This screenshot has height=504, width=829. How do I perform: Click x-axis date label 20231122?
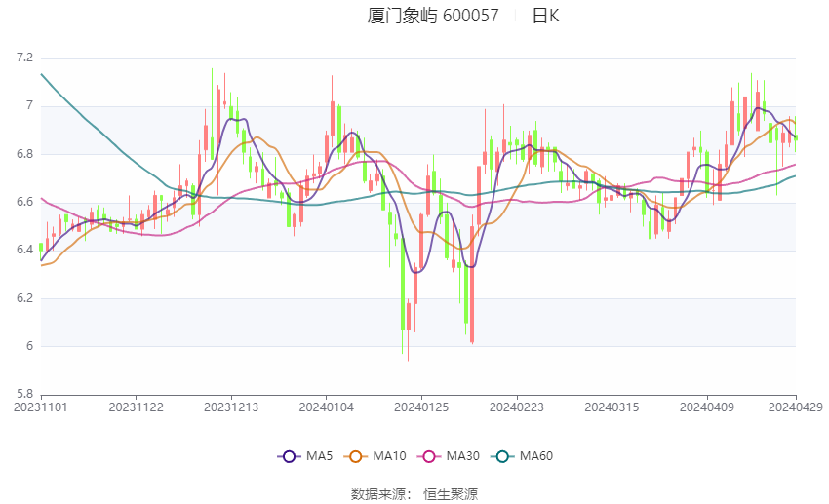click(136, 407)
